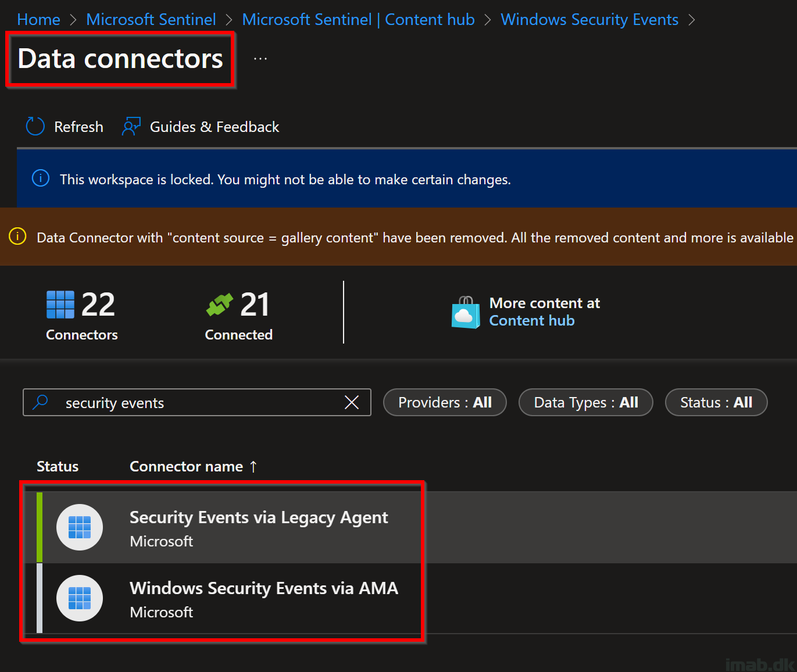Viewport: 797px width, 672px height.
Task: Sort by Connector name column header
Action: [x=186, y=467]
